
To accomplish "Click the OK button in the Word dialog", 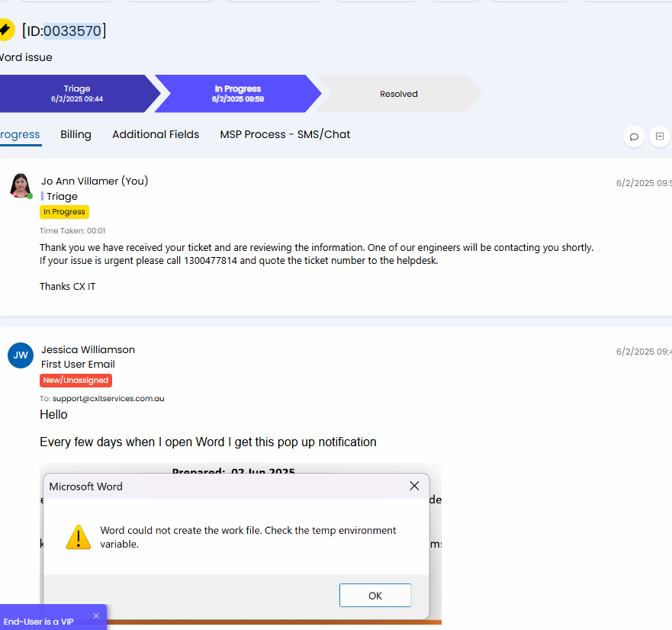I will click(375, 595).
